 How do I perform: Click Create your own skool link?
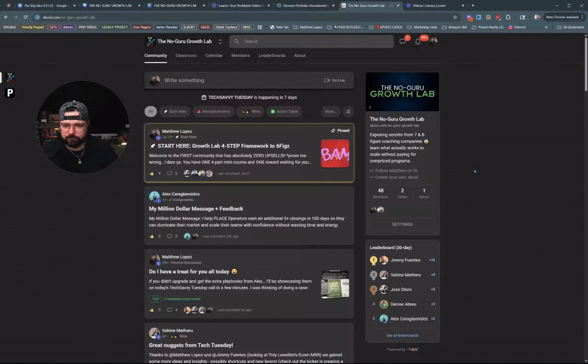(396, 177)
